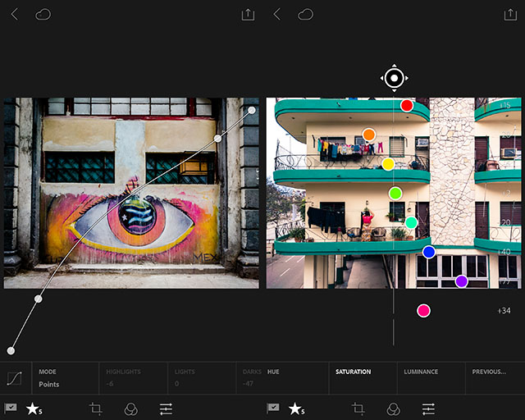Tap the graffiti eye photo
Viewport: 525px width, 420px height.
[131, 193]
